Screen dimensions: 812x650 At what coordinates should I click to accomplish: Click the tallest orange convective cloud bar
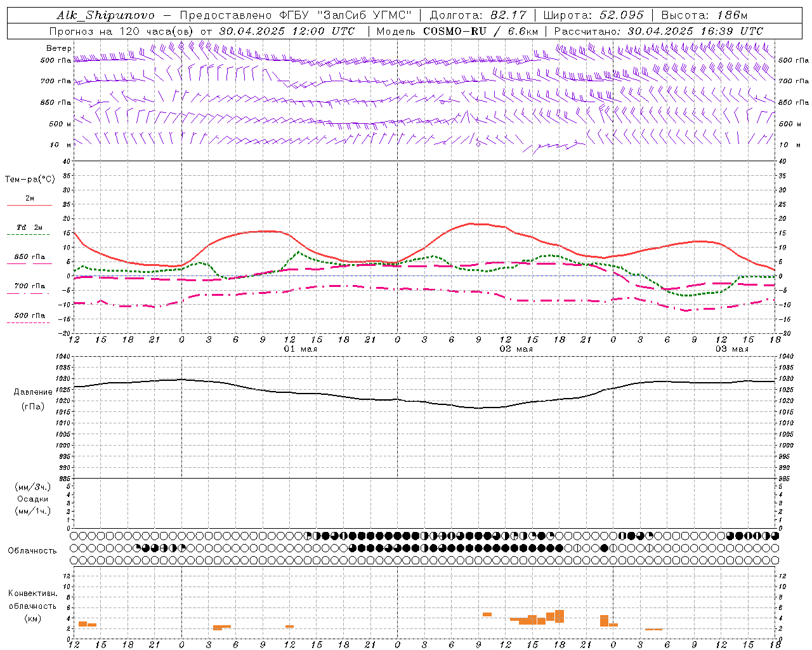click(x=560, y=616)
